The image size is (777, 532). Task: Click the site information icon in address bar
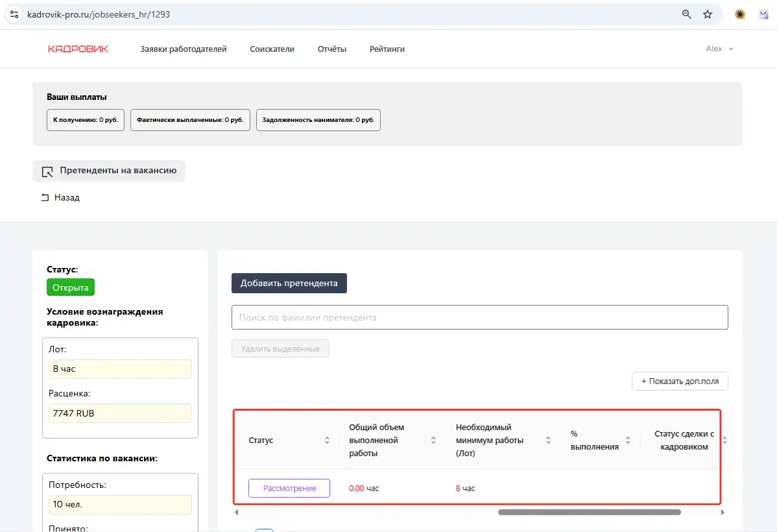[x=14, y=14]
